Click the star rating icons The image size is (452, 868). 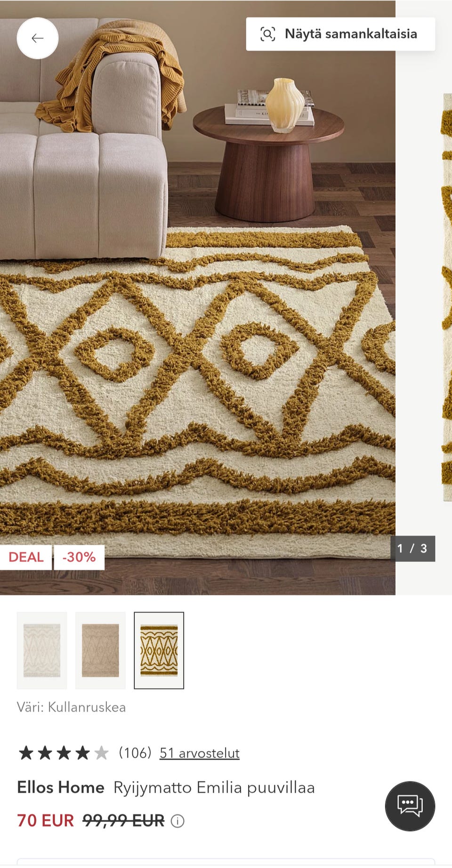[x=64, y=753]
